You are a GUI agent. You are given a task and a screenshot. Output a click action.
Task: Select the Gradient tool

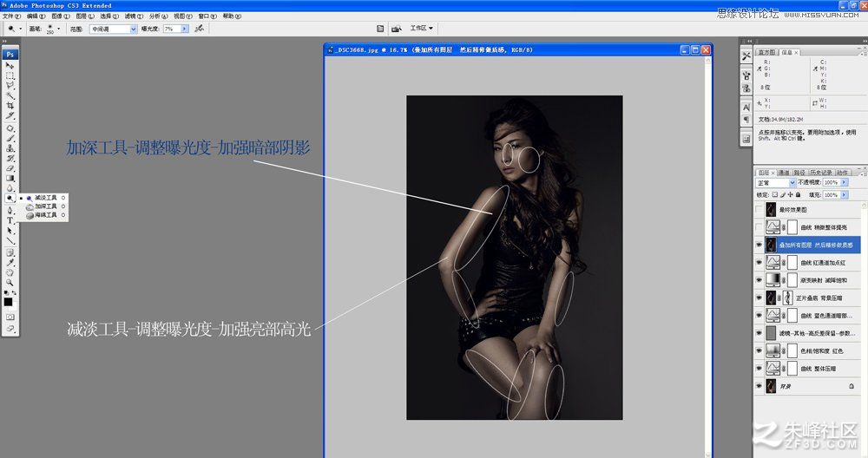[x=10, y=178]
